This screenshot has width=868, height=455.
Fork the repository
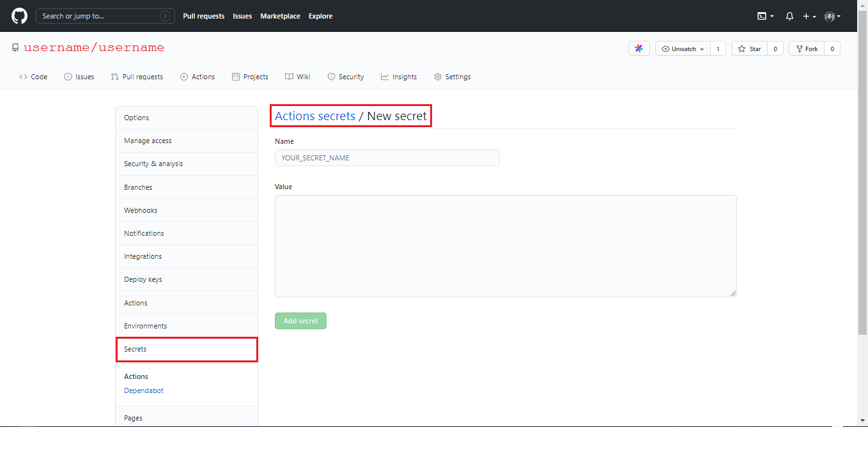point(806,48)
